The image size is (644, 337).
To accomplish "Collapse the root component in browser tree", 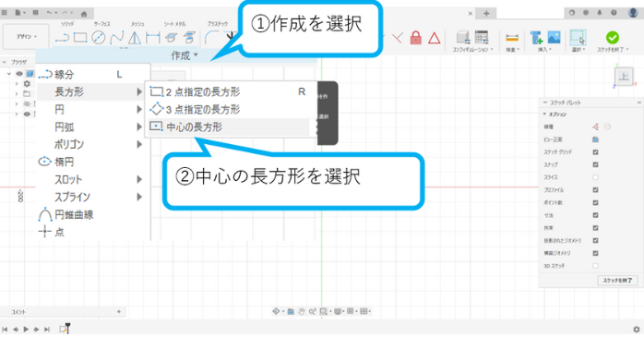I will [9, 74].
